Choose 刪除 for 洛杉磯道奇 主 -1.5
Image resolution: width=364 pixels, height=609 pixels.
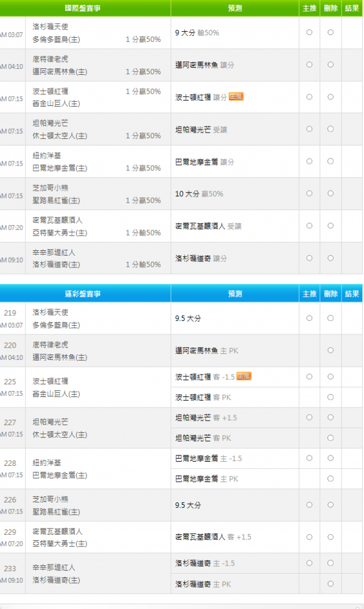point(331,563)
